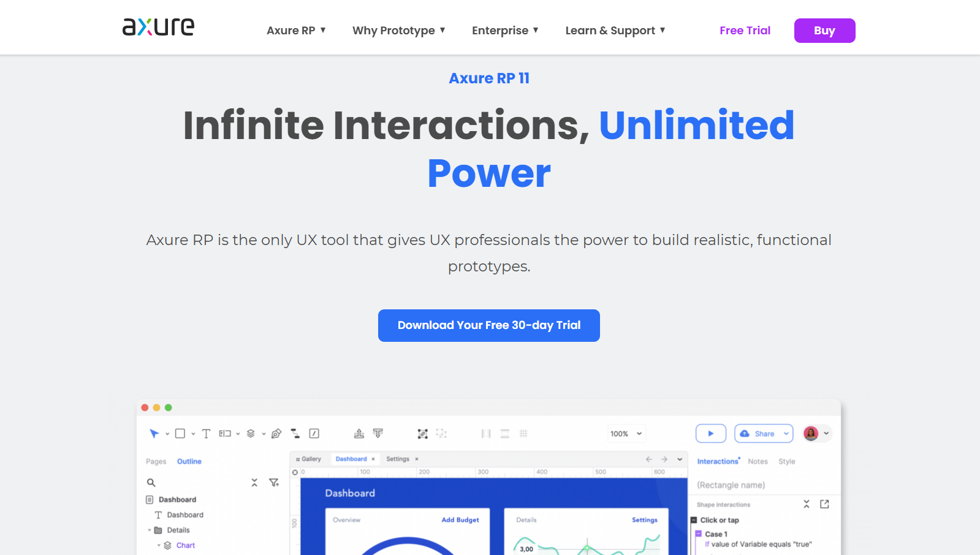Image resolution: width=980 pixels, height=555 pixels.
Task: Open the Gallery canvas tab
Action: [308, 459]
